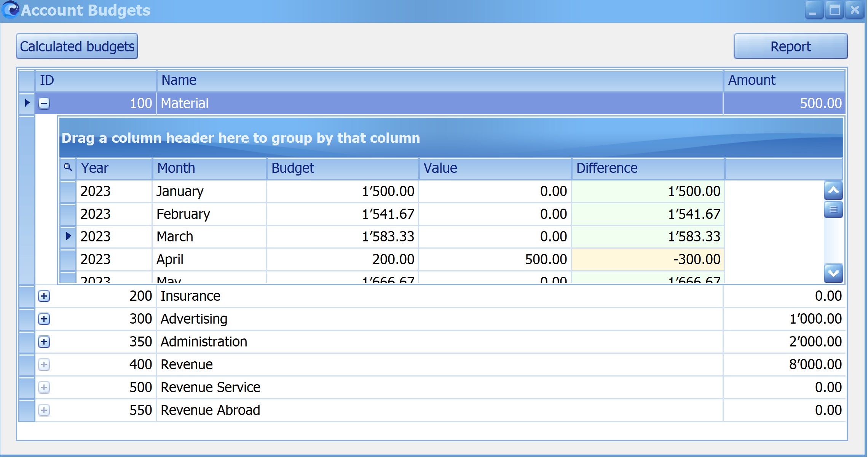Click the scroll up arrow in budget grid
The height and width of the screenshot is (458, 868).
[833, 190]
